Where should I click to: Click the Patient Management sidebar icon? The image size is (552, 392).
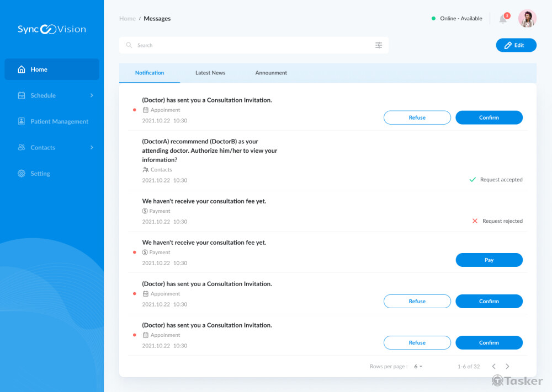click(x=22, y=121)
